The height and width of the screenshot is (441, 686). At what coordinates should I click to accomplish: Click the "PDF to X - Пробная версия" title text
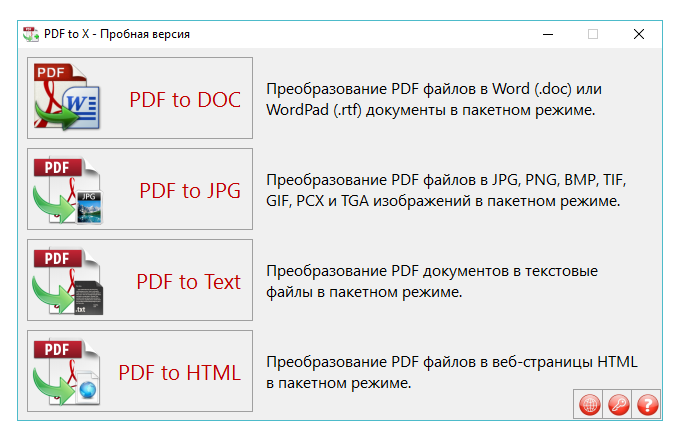coord(117,33)
